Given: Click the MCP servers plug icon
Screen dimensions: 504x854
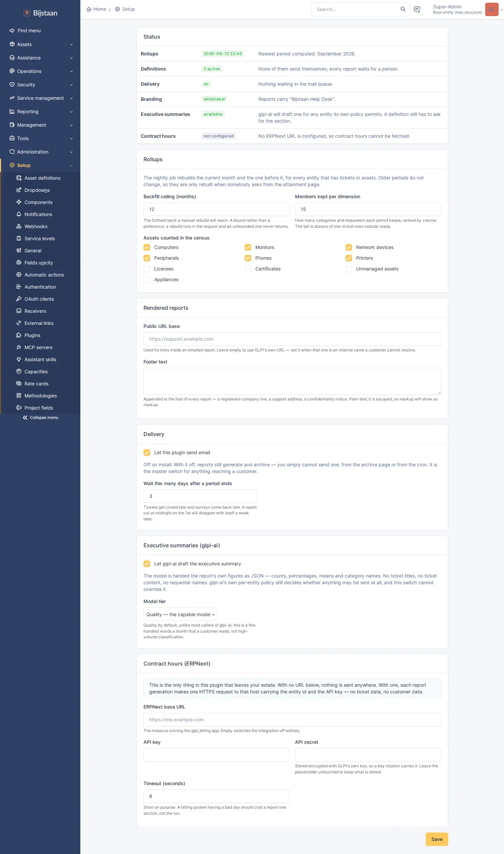Looking at the screenshot, I should [x=19, y=347].
